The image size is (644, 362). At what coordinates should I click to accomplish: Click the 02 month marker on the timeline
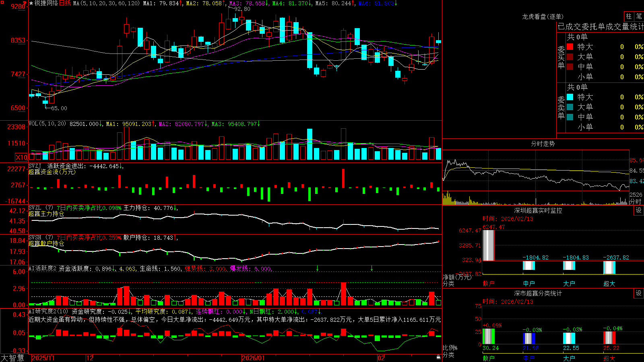[381, 358]
